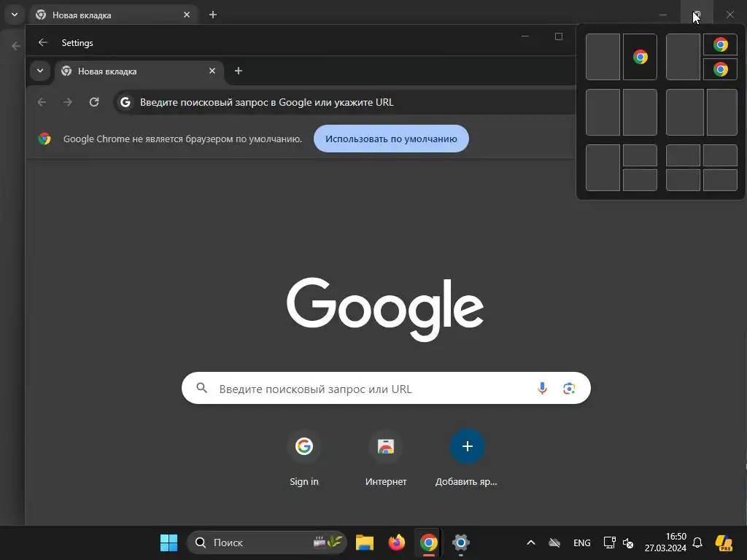The image size is (747, 560).
Task: Open the Sign in shortcut tile
Action: tap(304, 459)
